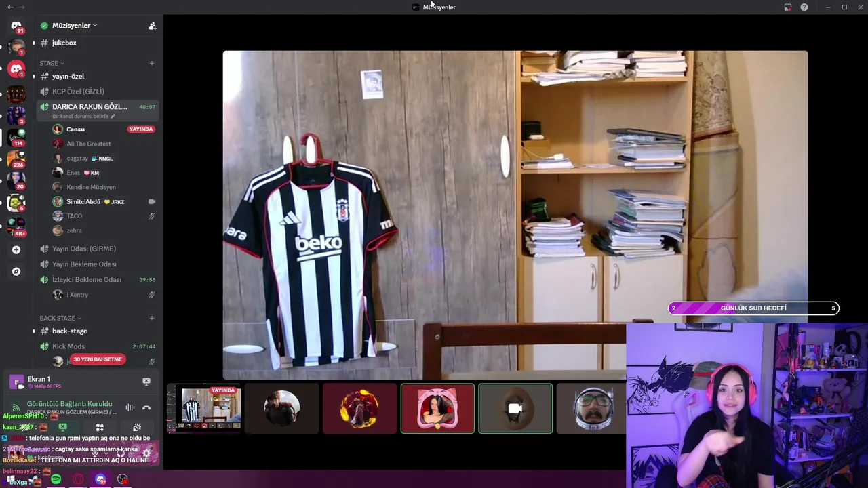Open the green ogre server icon
The width and height of the screenshot is (868, 488).
click(16, 202)
